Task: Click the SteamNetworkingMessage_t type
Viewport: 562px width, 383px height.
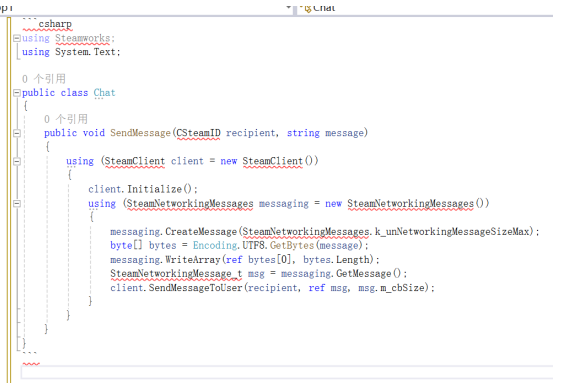Action: pyautogui.click(x=176, y=274)
